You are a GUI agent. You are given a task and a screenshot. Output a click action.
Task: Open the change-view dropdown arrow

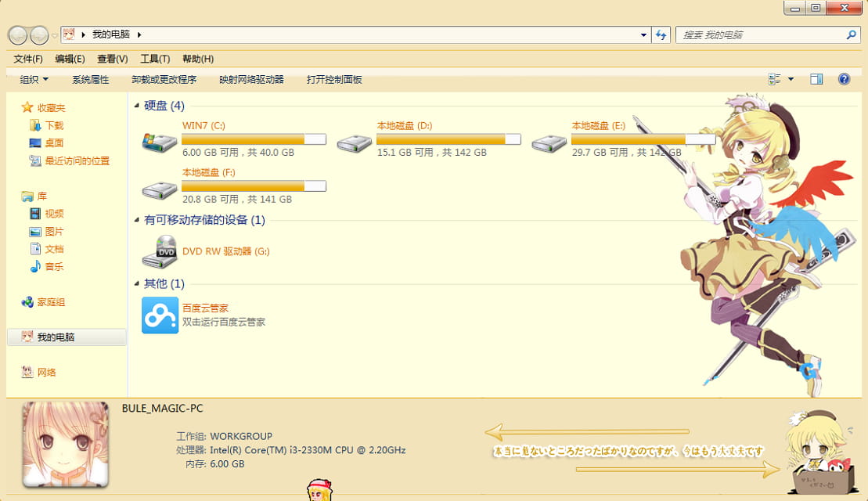click(790, 78)
